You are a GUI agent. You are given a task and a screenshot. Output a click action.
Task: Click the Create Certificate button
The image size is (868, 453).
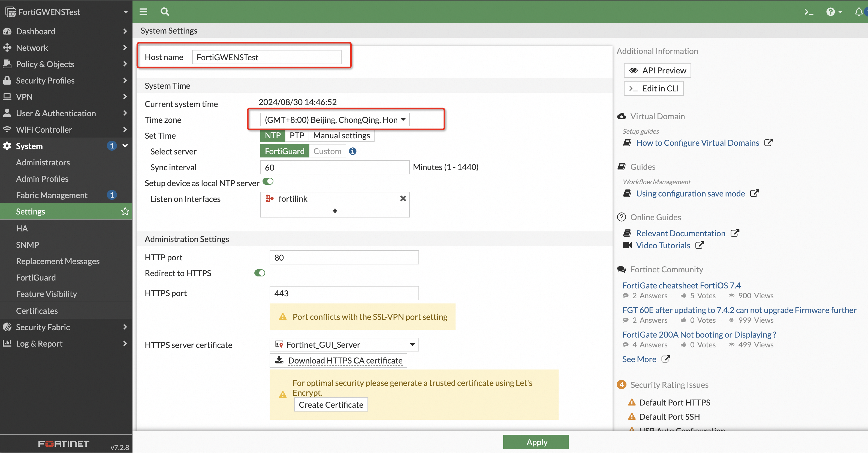[x=331, y=404]
